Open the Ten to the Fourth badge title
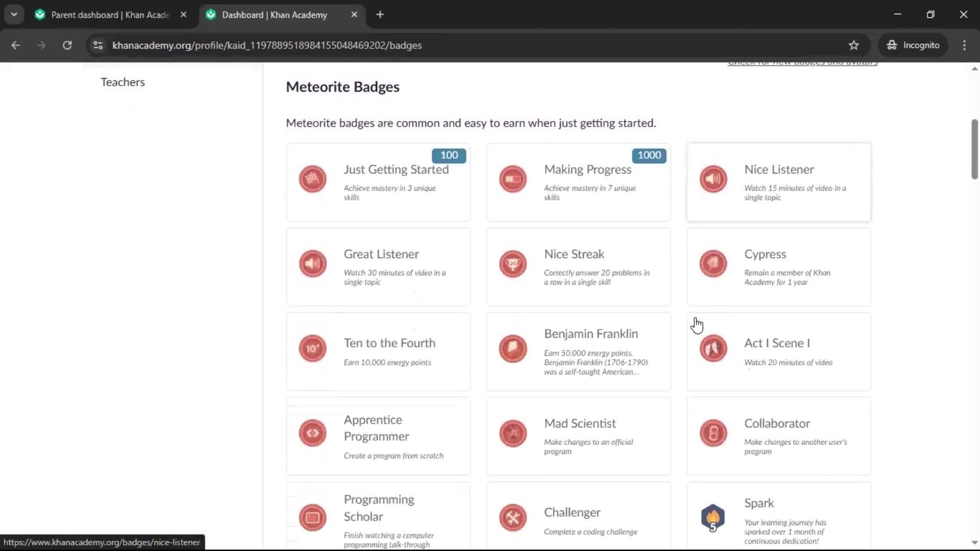980x551 pixels. click(x=389, y=343)
